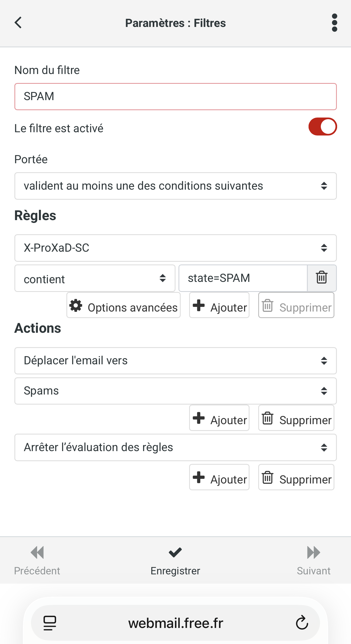Click into the Nom du filtre field
The image size is (351, 644).
point(175,97)
